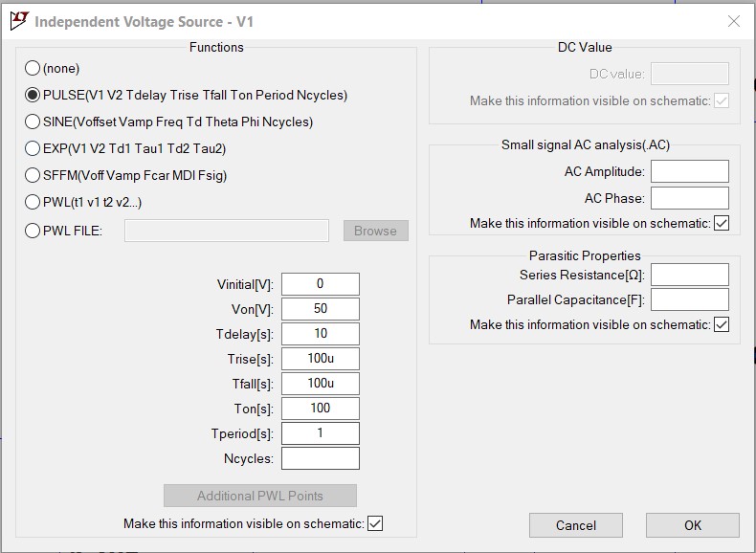This screenshot has width=756, height=553.
Task: Pick the EXP function radio button
Action: click(x=33, y=148)
